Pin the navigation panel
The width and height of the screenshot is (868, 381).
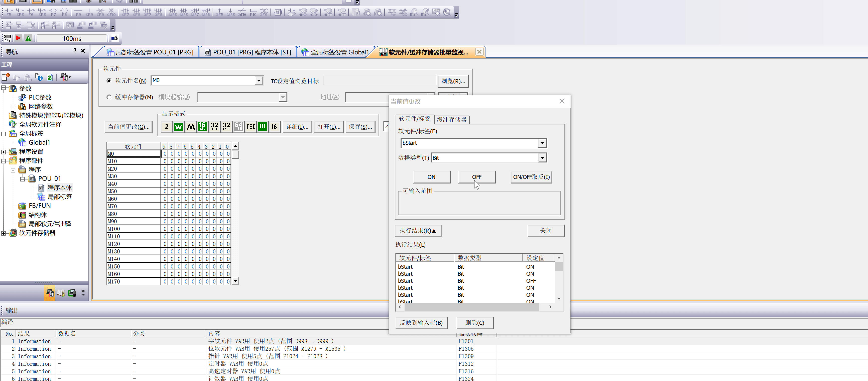tap(75, 51)
